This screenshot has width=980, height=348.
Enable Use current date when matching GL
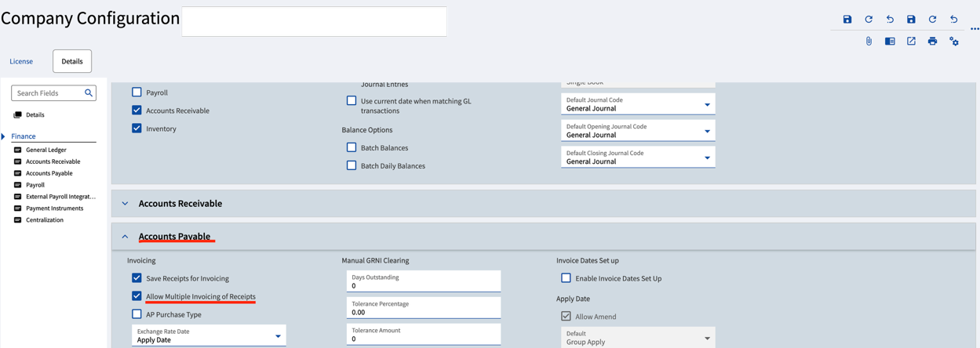tap(352, 101)
